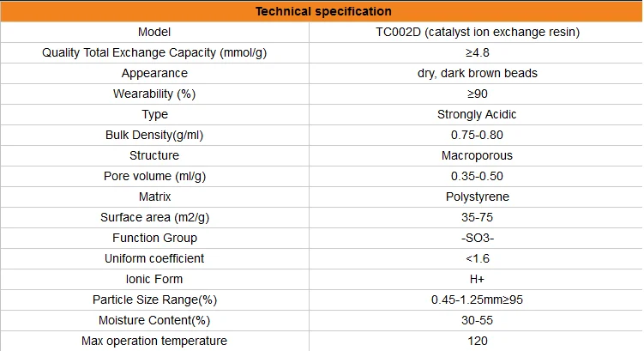
Task: Click the ≥4.8 capacity value
Action: pos(478,52)
